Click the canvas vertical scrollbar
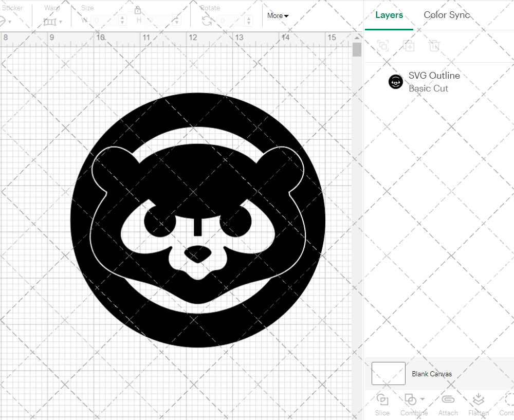Screen dimensions: 514x420 356,49
